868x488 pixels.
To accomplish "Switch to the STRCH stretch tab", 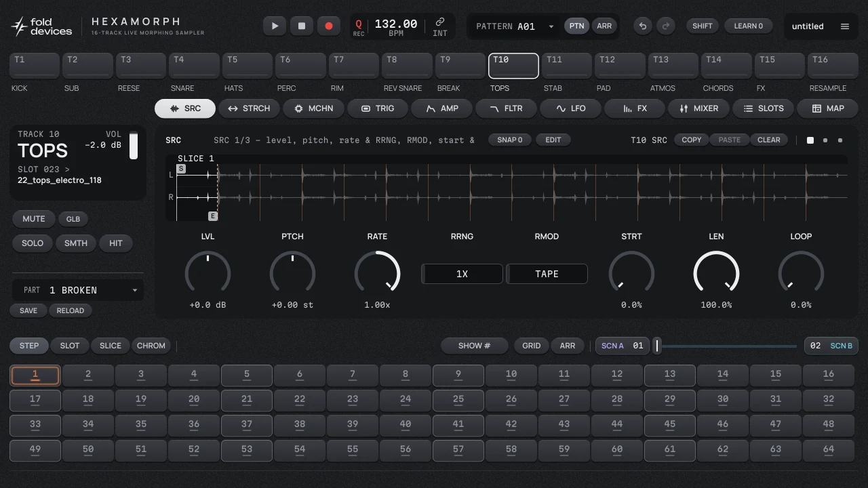I will [x=249, y=108].
